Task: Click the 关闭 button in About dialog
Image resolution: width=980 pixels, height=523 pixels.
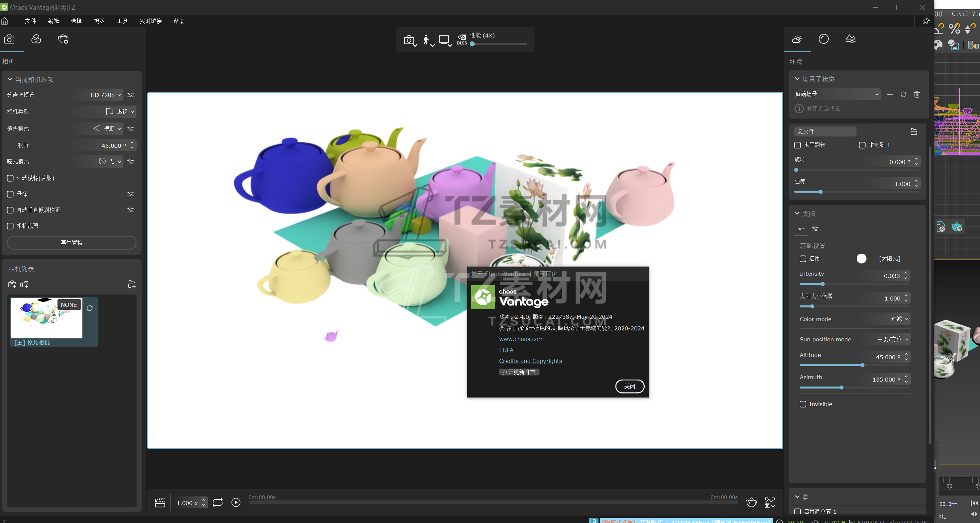Action: (630, 386)
